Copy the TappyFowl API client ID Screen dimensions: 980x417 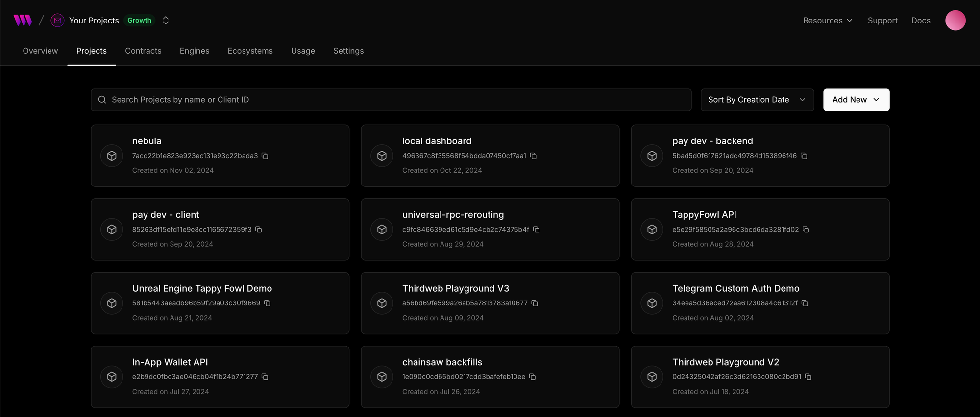point(806,230)
